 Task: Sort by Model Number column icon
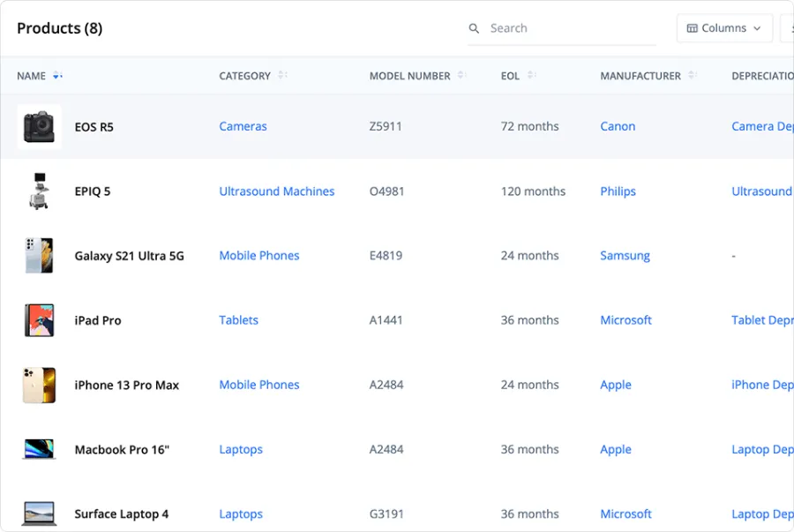(461, 75)
